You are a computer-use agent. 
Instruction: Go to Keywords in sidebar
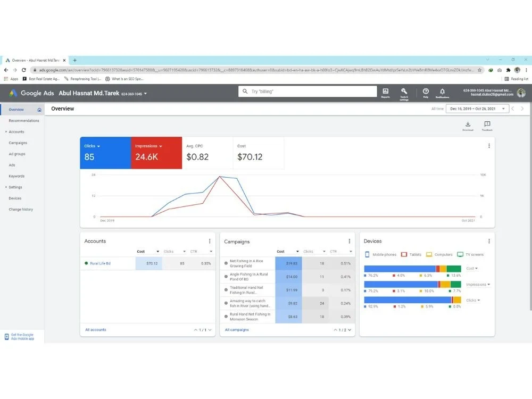tap(16, 176)
